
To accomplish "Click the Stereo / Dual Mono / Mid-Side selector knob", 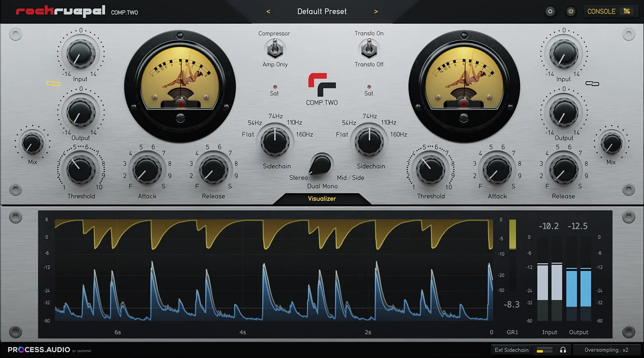I will click(x=321, y=165).
